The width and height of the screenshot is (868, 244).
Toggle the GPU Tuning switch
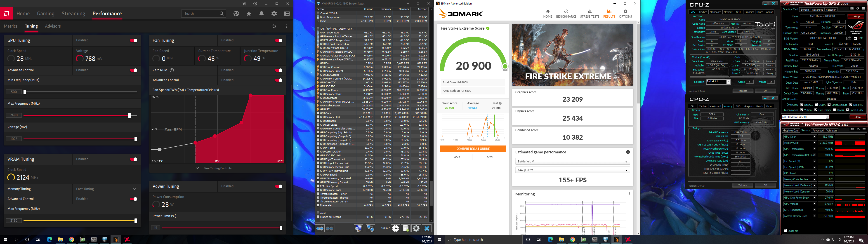point(134,40)
